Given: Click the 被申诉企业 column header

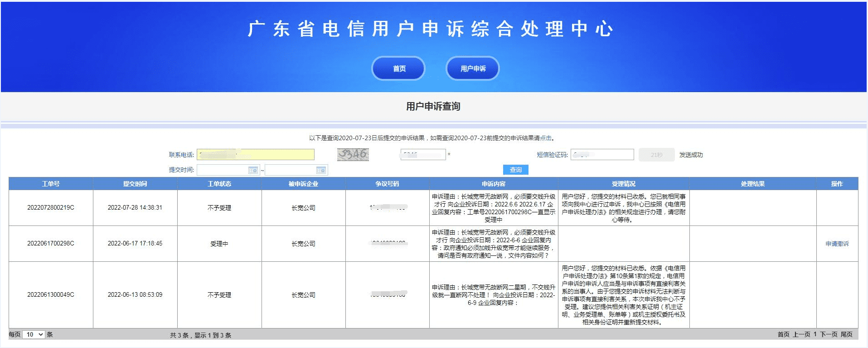Looking at the screenshot, I should pyautogui.click(x=304, y=184).
